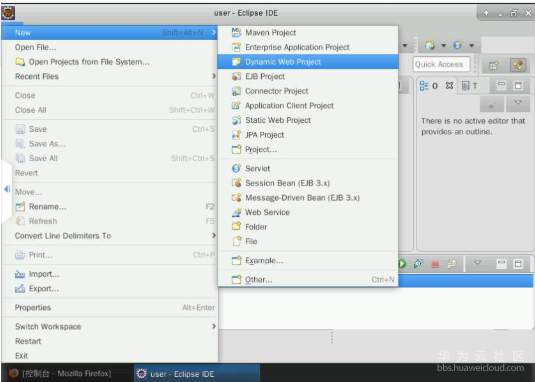Select Application Client Project
This screenshot has height=382, width=535.
pyautogui.click(x=308, y=106)
